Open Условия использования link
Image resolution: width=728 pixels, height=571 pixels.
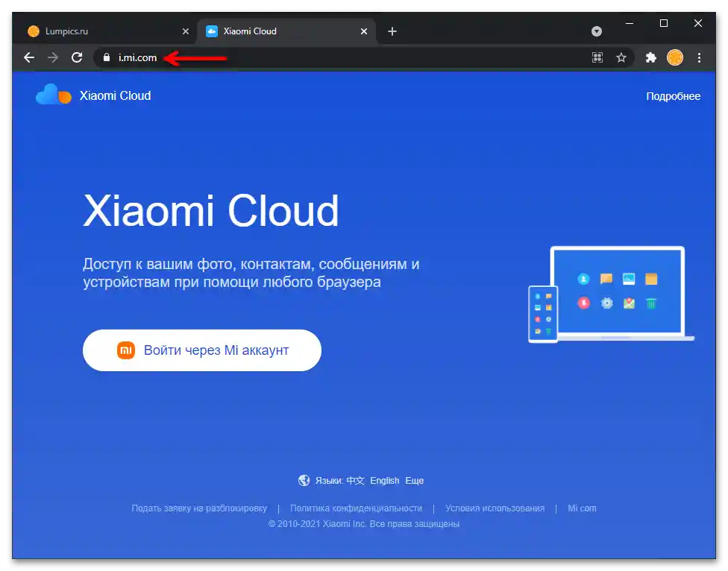495,508
